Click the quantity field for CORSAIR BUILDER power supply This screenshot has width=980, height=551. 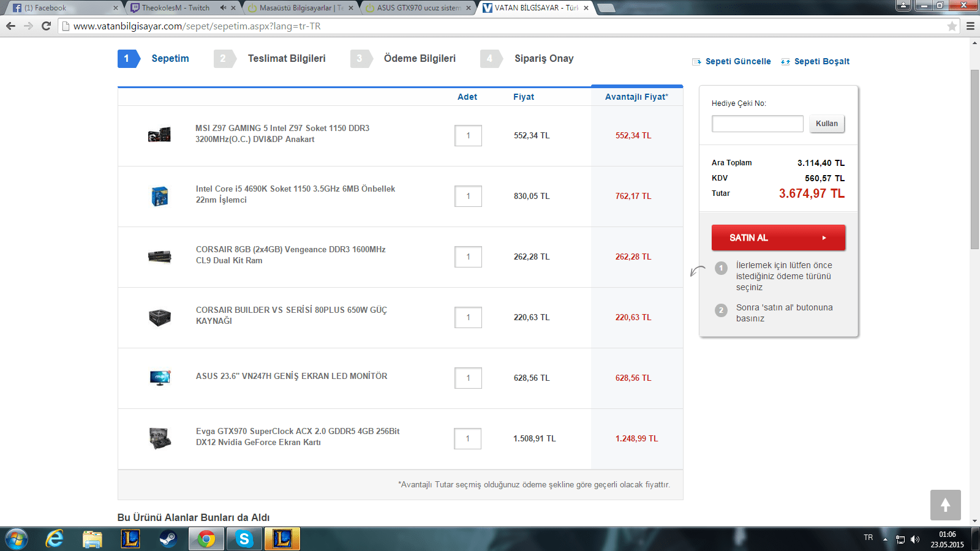[x=468, y=317]
